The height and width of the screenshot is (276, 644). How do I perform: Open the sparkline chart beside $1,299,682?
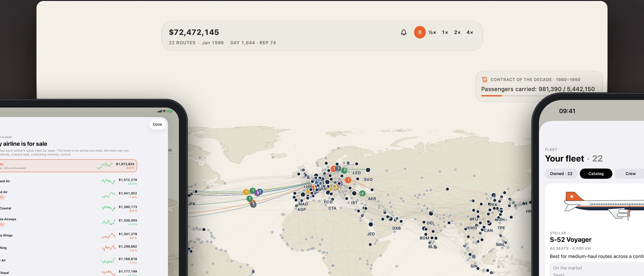click(x=109, y=248)
